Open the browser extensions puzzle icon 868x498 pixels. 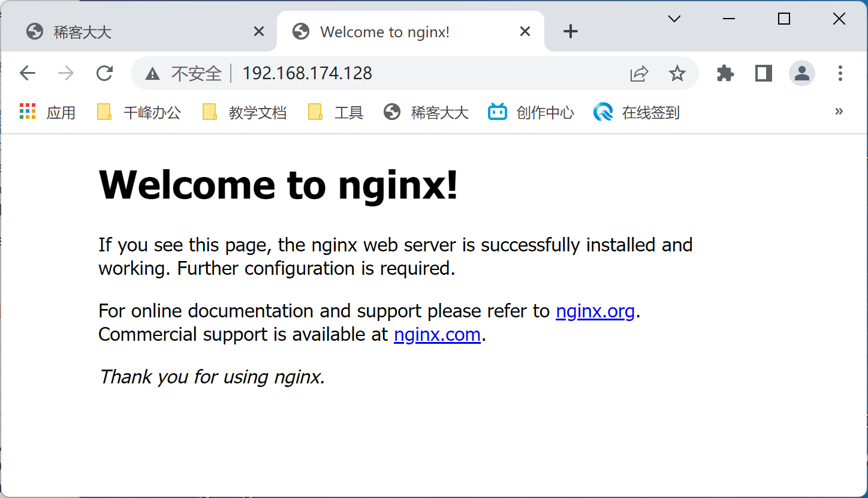coord(725,73)
